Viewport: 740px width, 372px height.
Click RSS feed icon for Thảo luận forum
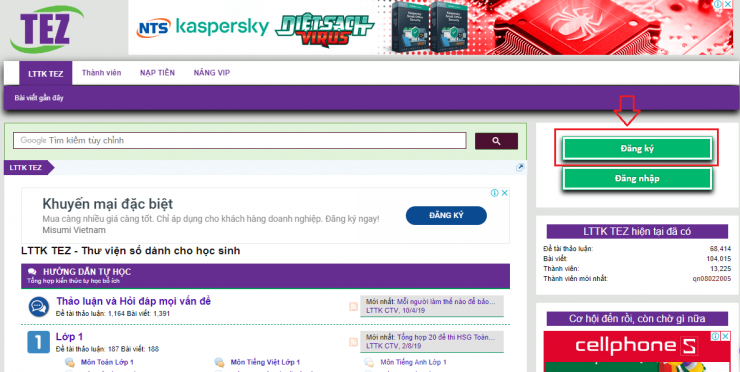pyautogui.click(x=353, y=306)
